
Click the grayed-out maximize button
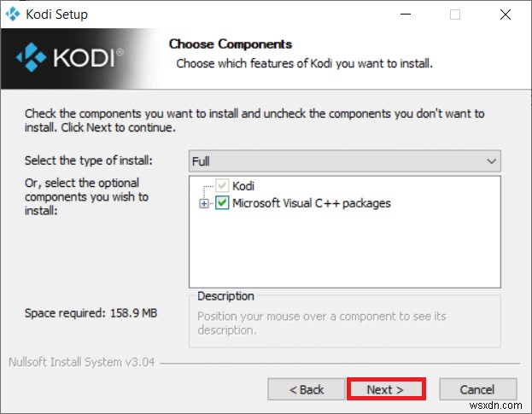pyautogui.click(x=454, y=15)
